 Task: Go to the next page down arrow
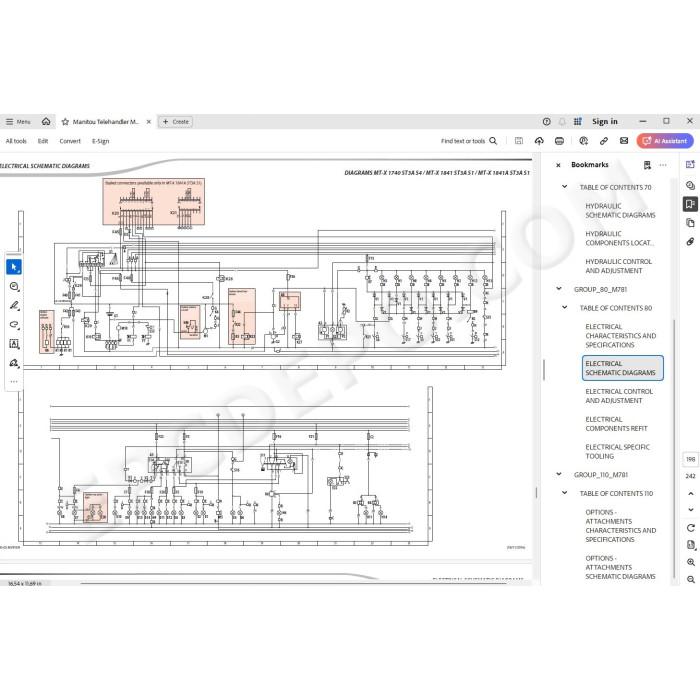(x=691, y=510)
